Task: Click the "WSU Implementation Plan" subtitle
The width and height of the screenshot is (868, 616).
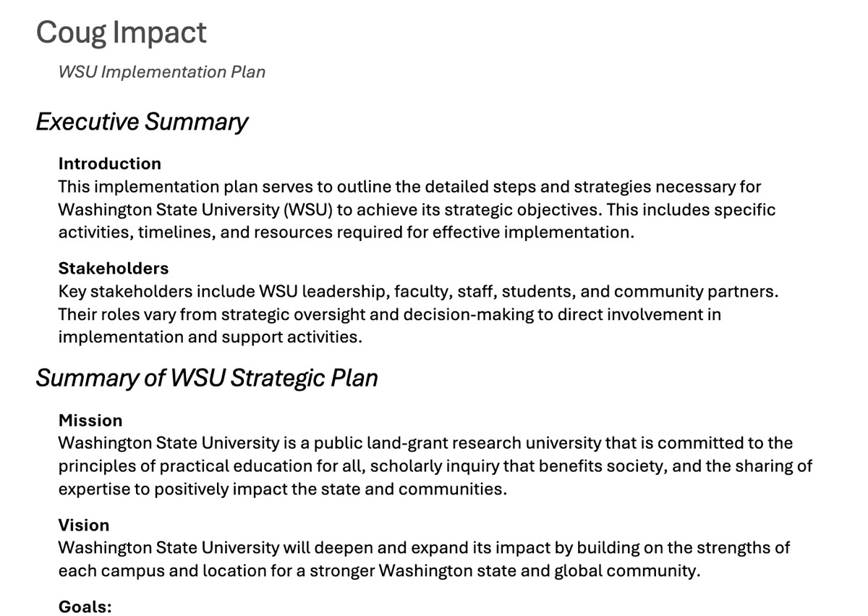Action: pyautogui.click(x=162, y=72)
